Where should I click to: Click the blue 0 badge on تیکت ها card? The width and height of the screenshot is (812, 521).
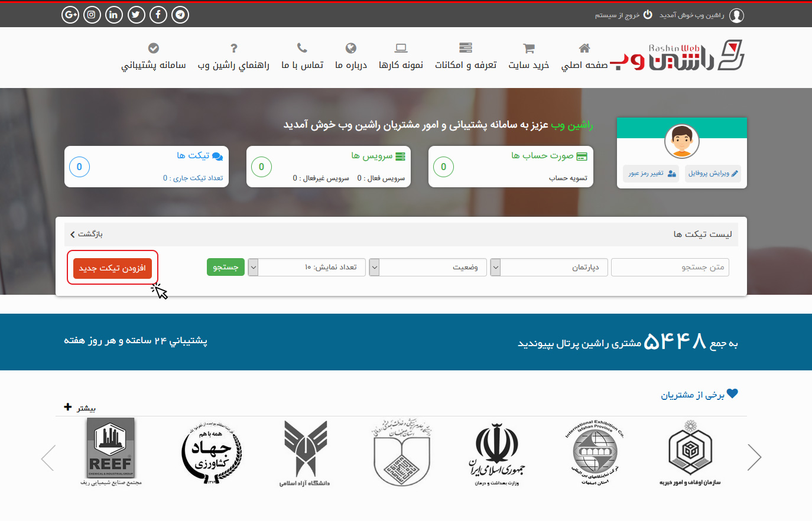pyautogui.click(x=79, y=167)
